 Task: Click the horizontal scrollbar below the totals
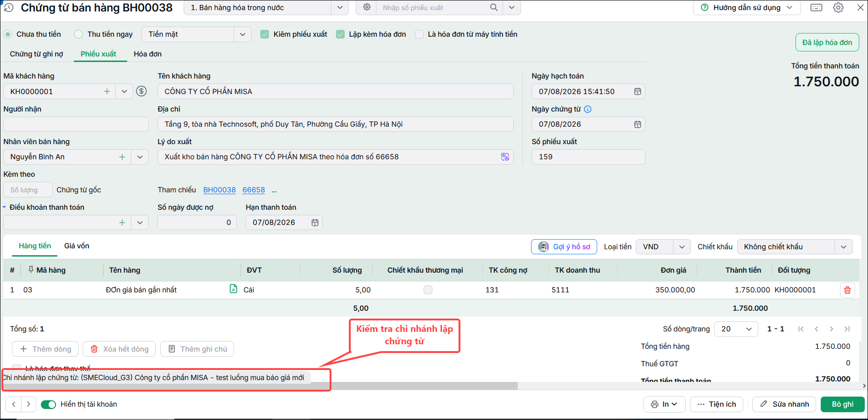click(x=259, y=386)
